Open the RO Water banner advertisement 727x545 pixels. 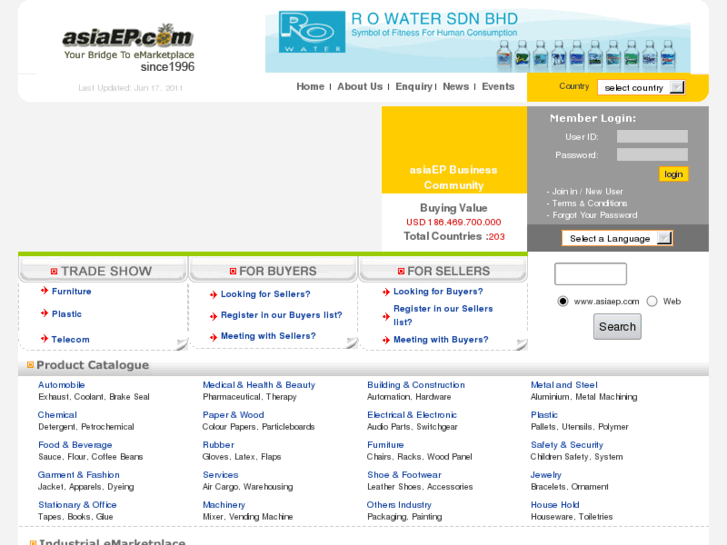(x=478, y=41)
